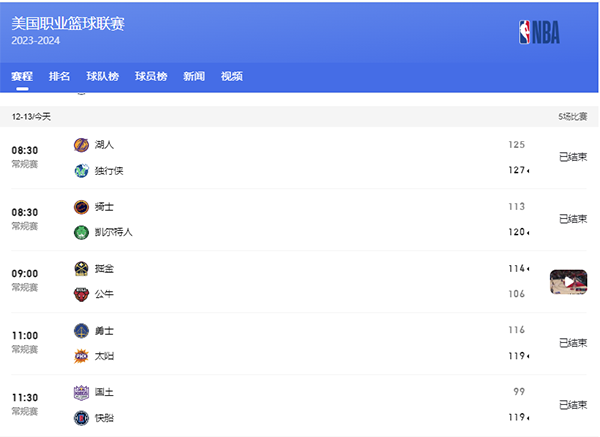This screenshot has height=437, width=600.
Task: Click the 5场比赛 games count label
Action: pyautogui.click(x=572, y=117)
